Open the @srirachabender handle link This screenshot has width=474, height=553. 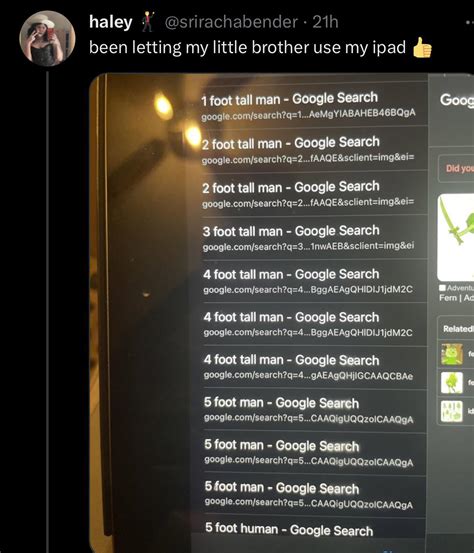click(231, 22)
